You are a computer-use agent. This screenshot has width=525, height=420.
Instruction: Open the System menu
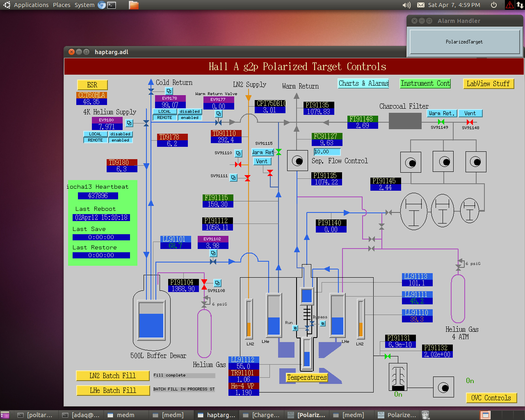84,5
